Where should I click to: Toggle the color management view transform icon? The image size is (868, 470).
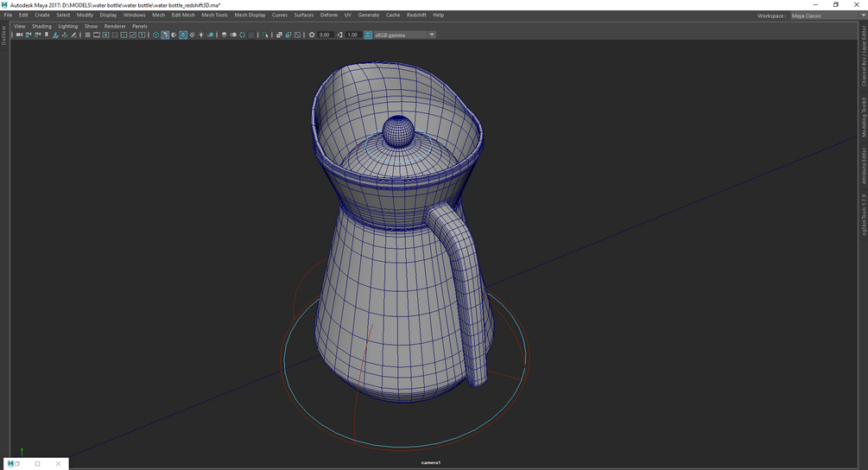368,35
